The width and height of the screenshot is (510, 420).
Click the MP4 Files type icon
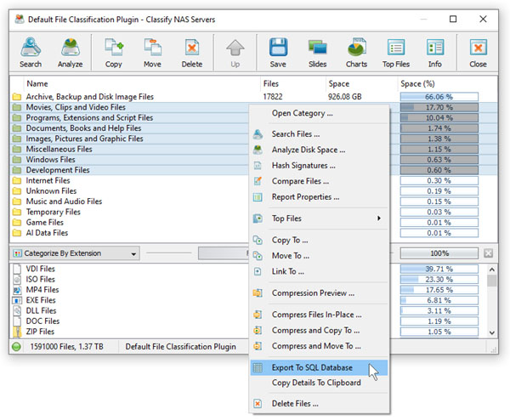pos(17,290)
